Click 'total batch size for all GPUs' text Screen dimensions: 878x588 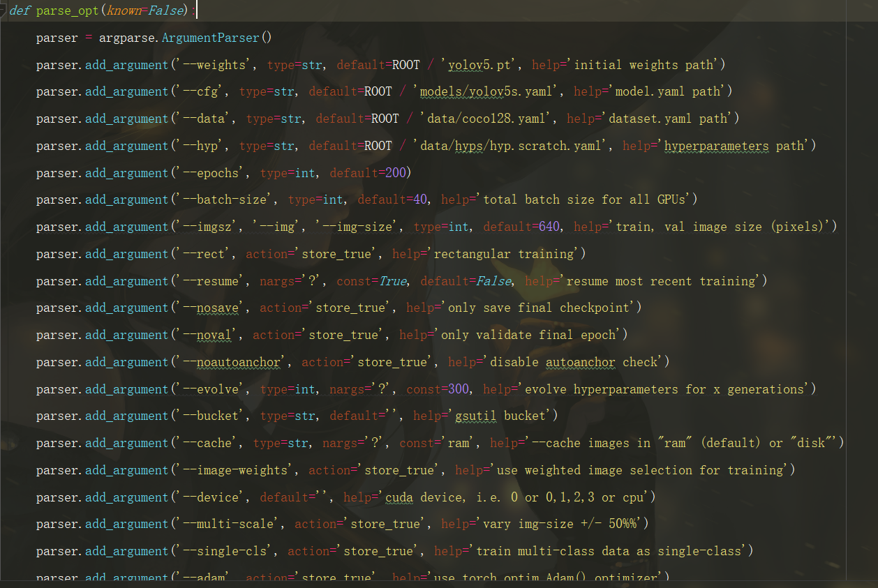pos(583,199)
